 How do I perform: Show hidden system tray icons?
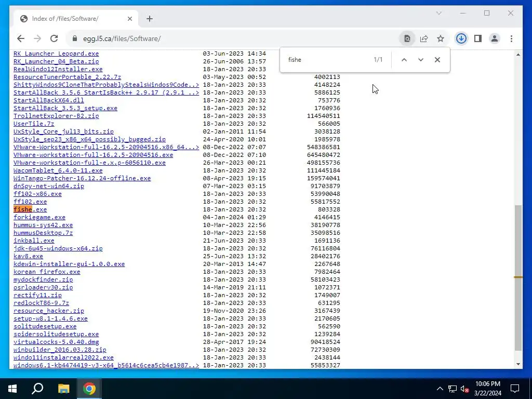coord(440,389)
